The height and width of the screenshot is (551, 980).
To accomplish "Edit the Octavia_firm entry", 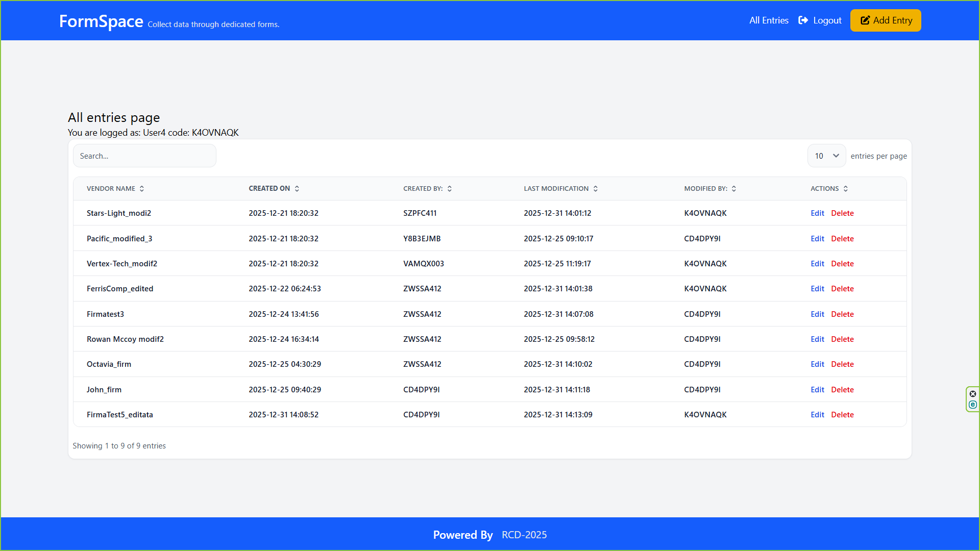I will point(817,364).
